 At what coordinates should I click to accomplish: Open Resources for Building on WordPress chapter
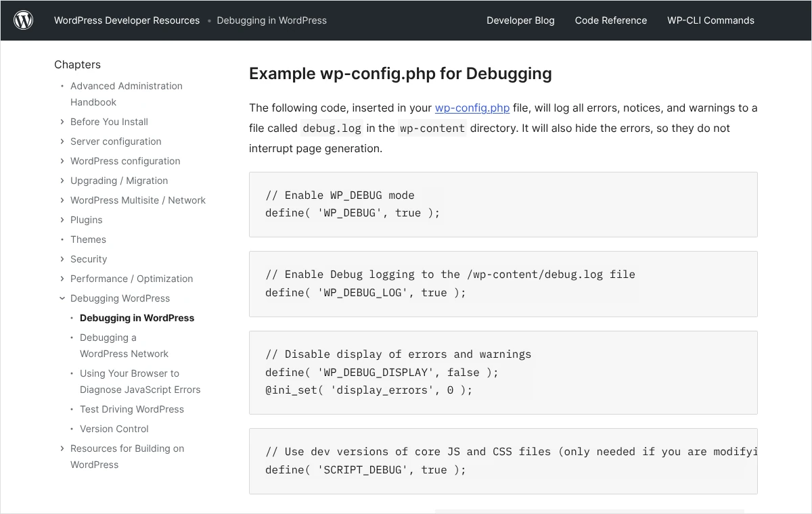click(x=127, y=457)
